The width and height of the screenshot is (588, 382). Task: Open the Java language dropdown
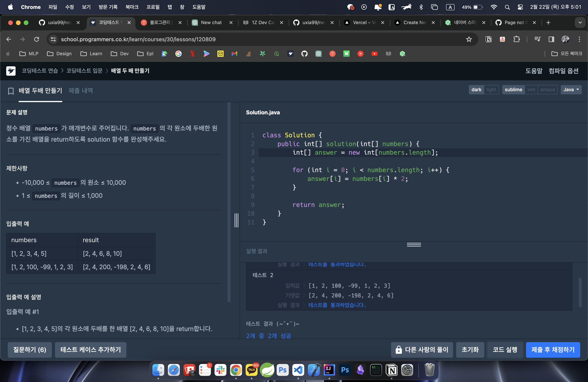pos(571,89)
